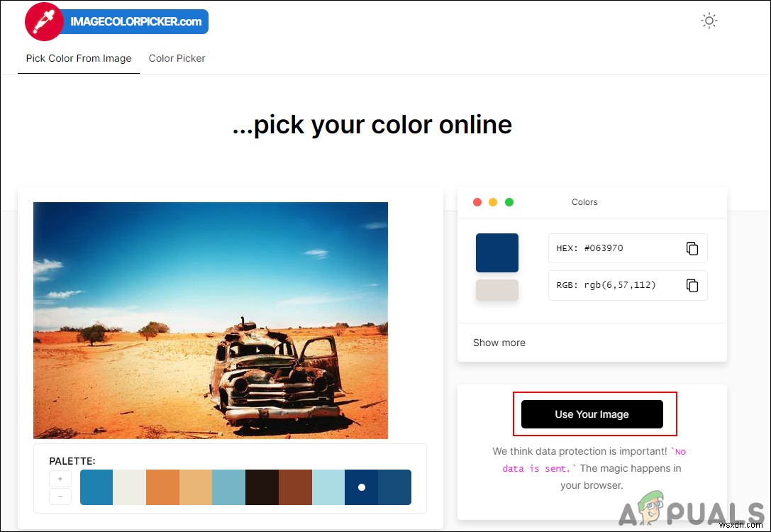The width and height of the screenshot is (771, 532).
Task: Click the yellow dot on the Colors panel
Action: (493, 201)
